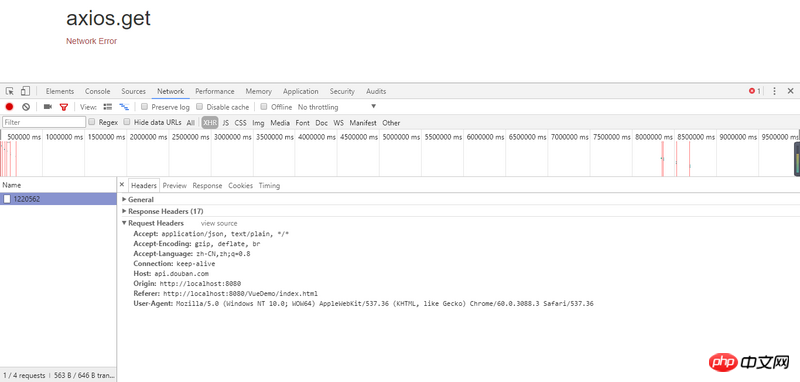This screenshot has height=382, width=800.
Task: Open the Performance tab
Action: tap(215, 91)
